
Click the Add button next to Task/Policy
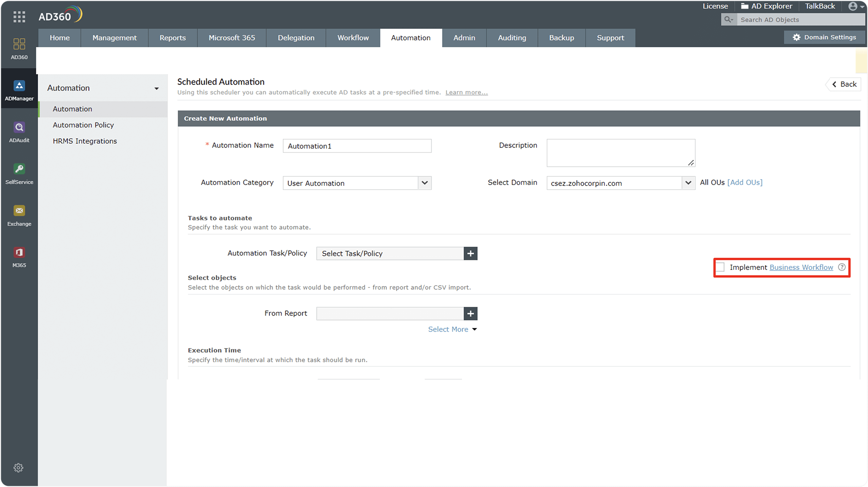(x=470, y=253)
